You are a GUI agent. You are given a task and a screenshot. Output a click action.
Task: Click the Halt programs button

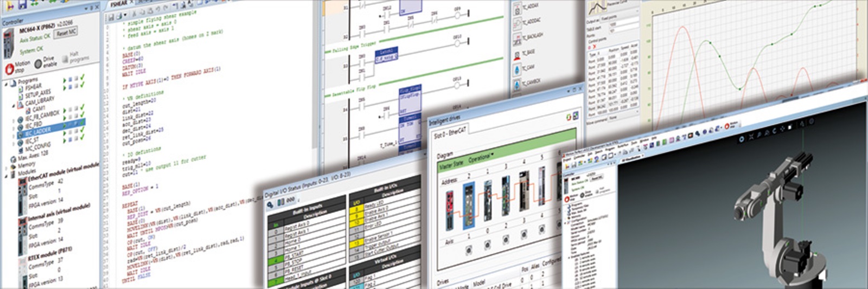75,57
